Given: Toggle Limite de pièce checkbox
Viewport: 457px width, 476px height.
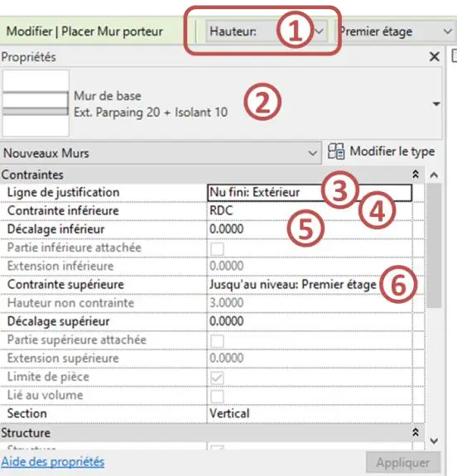Looking at the screenshot, I should pos(217,378).
